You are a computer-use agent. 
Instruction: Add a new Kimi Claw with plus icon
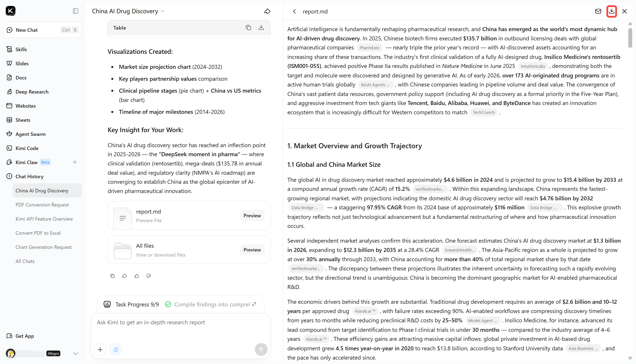[x=75, y=162]
